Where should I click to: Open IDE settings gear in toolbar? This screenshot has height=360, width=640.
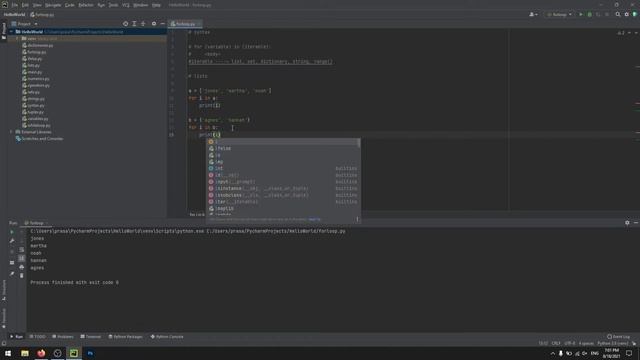coord(627,14)
